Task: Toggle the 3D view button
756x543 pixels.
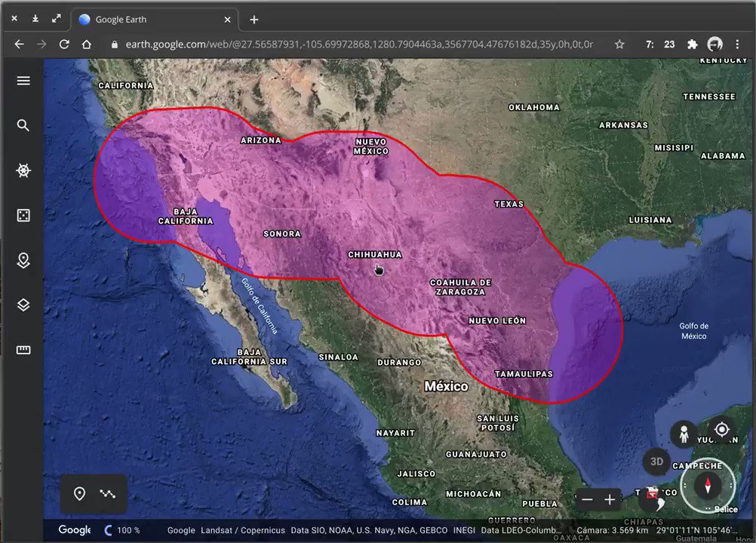Action: click(656, 462)
